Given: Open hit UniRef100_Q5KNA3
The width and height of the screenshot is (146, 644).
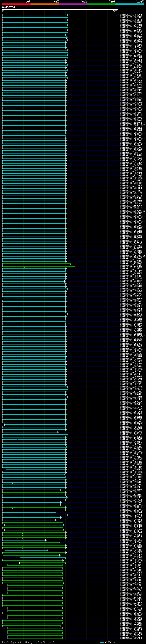Looking at the screenshot, I should (x=131, y=27).
